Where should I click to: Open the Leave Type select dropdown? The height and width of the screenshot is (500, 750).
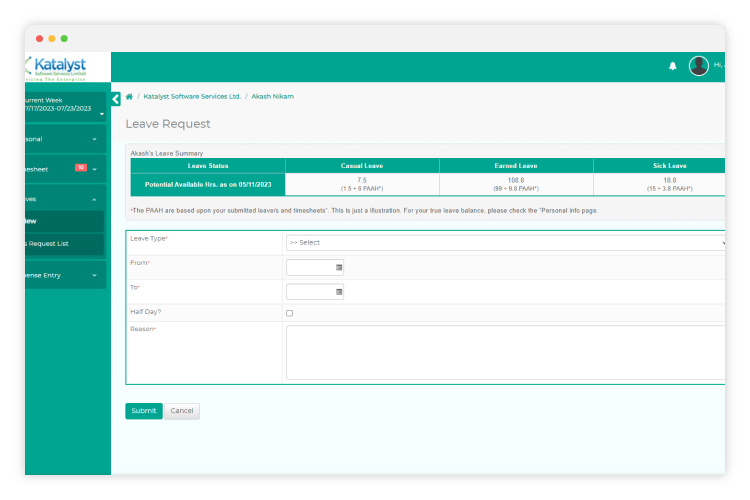[505, 242]
